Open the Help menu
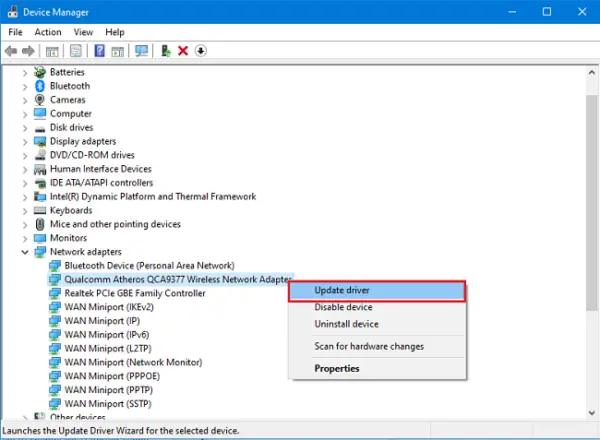The width and height of the screenshot is (600, 440). tap(115, 32)
